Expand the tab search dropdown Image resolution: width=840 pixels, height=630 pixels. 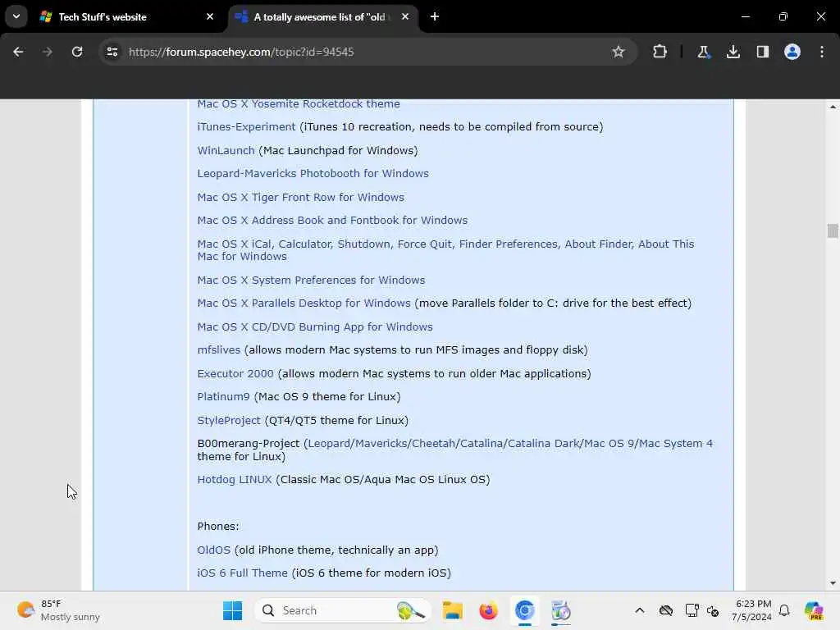click(x=16, y=16)
